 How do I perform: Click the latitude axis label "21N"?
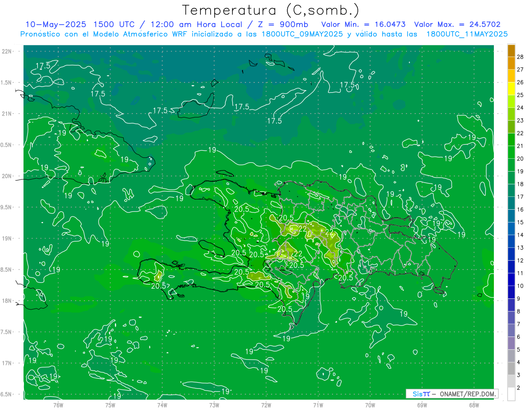(x=7, y=114)
